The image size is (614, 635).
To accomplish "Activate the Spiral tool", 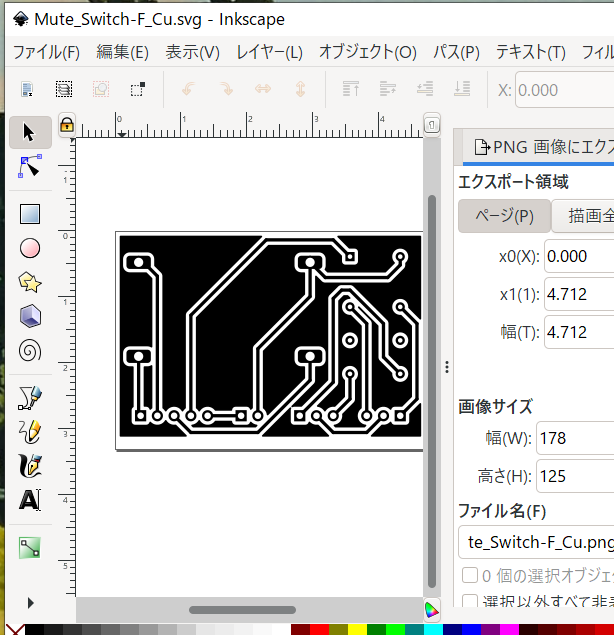I will (30, 350).
